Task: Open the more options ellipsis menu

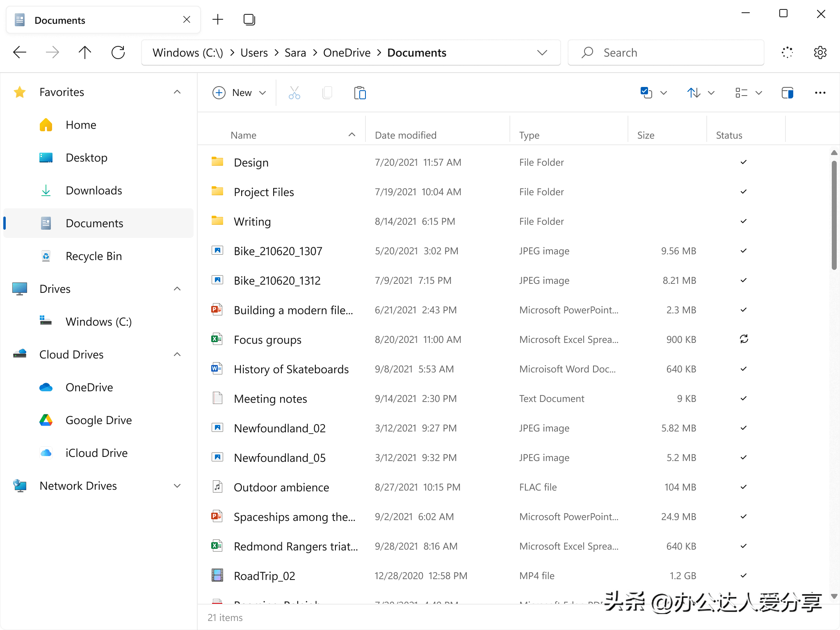Action: [820, 93]
